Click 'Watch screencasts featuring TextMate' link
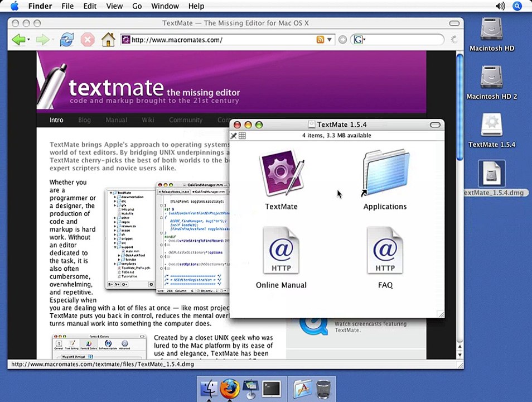This screenshot has height=402, width=532. coord(370,327)
